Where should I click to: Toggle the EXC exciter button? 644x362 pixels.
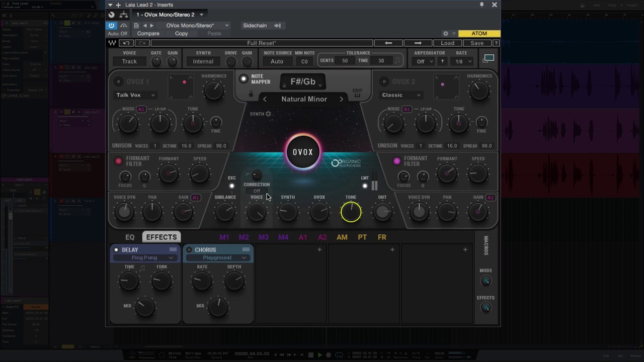[231, 186]
